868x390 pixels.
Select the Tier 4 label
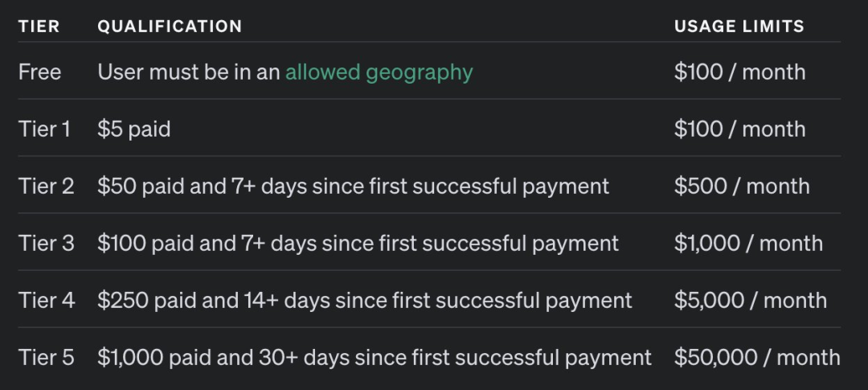pos(46,301)
